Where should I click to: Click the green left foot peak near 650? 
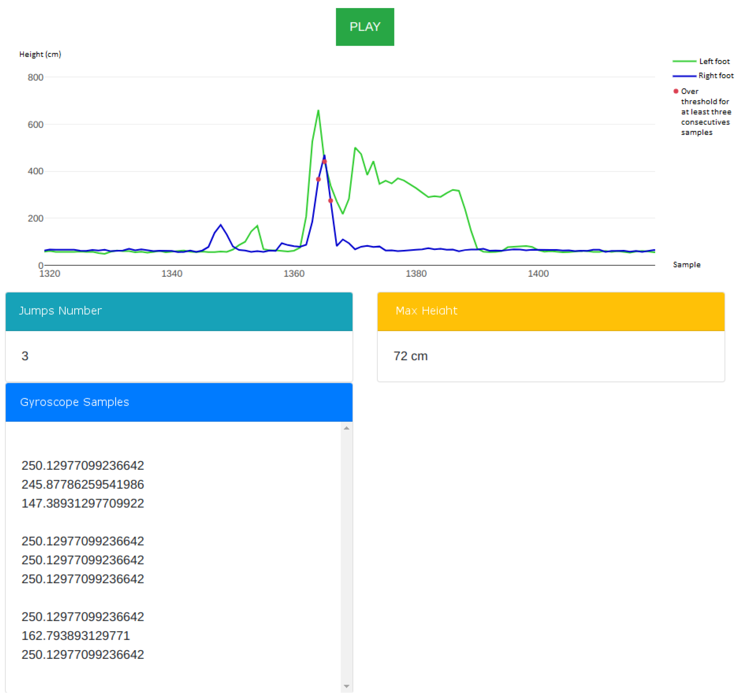tap(318, 111)
